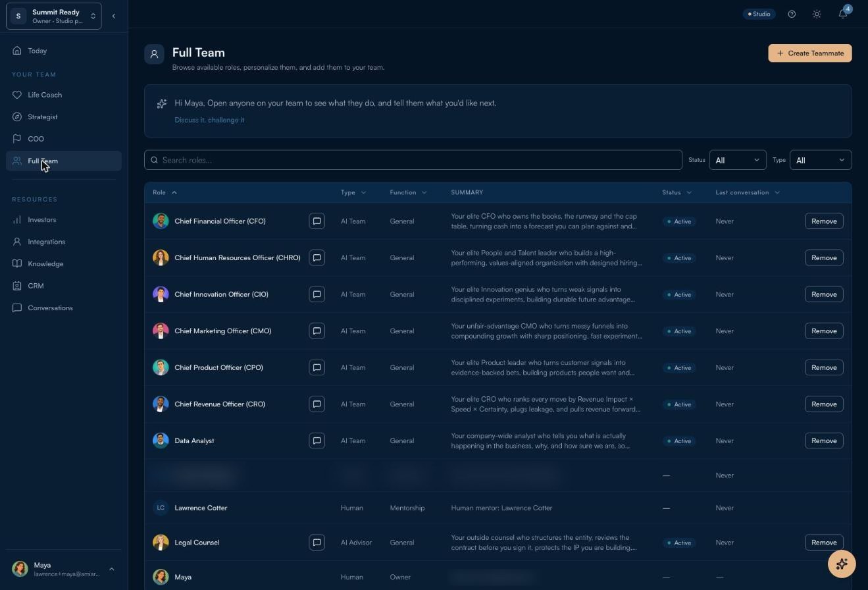Go to Today in the sidebar

(x=64, y=51)
